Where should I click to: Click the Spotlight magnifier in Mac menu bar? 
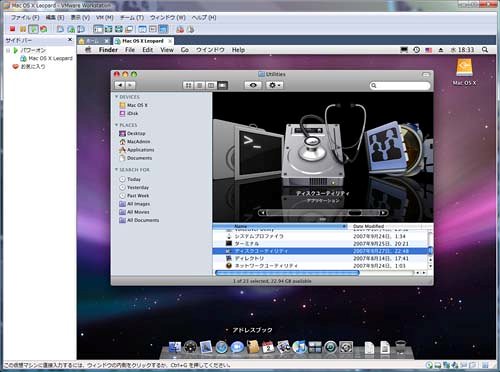coord(485,50)
